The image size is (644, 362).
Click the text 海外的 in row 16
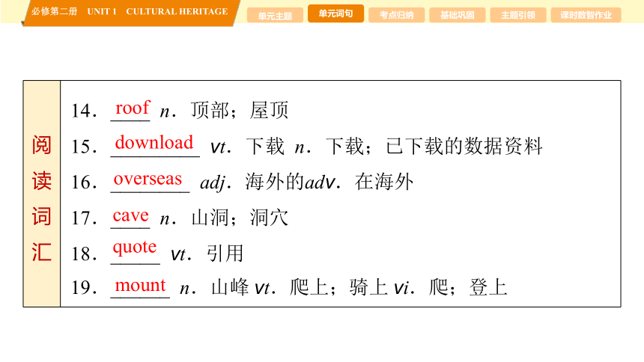274,182
